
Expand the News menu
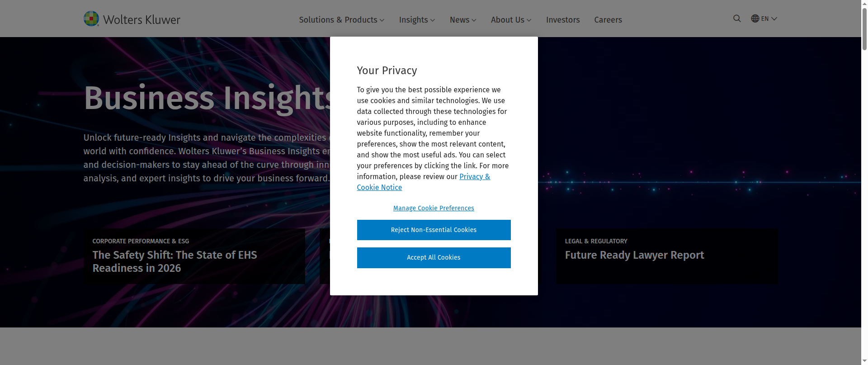[x=463, y=20]
